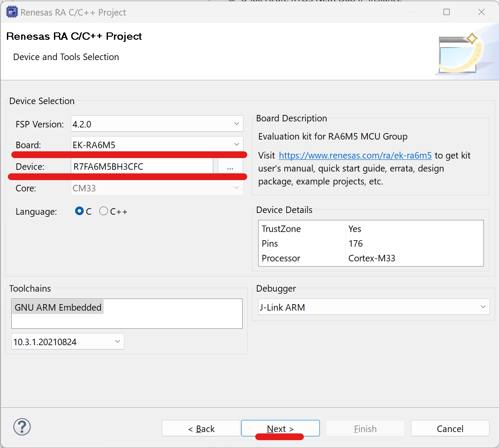Open the disabled Core CM33 dropdown
The height and width of the screenshot is (448, 499).
point(157,188)
